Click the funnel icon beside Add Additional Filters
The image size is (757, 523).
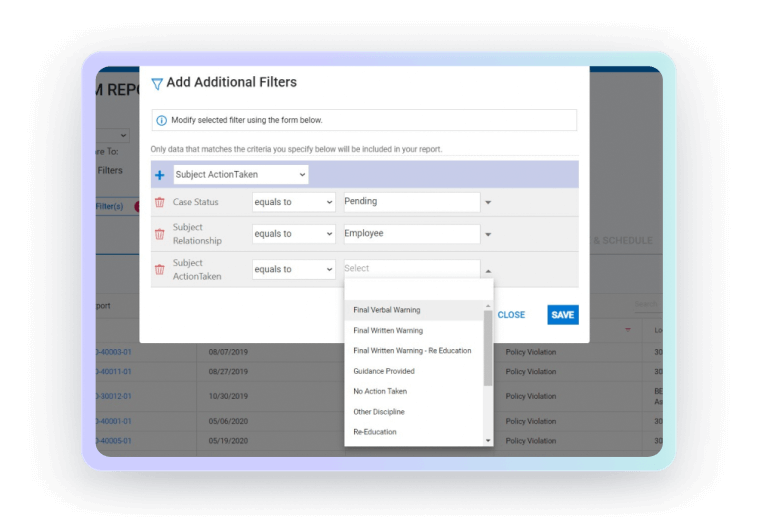156,84
